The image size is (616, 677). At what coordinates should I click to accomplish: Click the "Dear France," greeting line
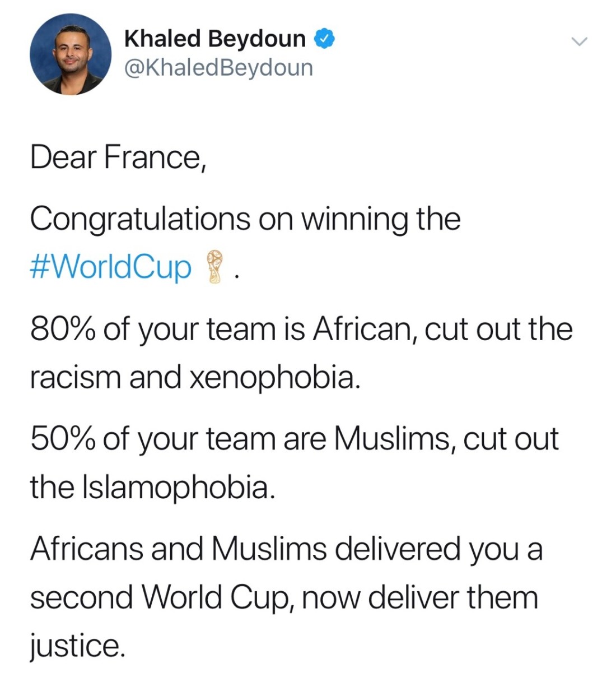coord(118,157)
